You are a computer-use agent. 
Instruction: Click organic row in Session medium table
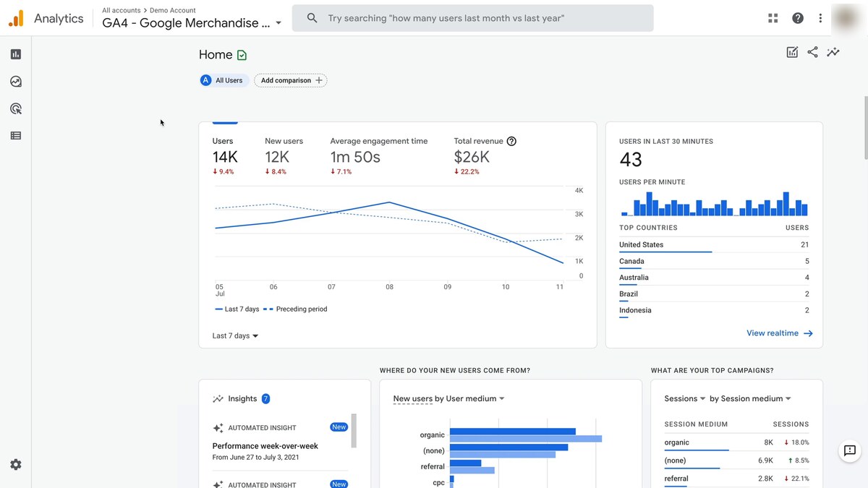736,442
